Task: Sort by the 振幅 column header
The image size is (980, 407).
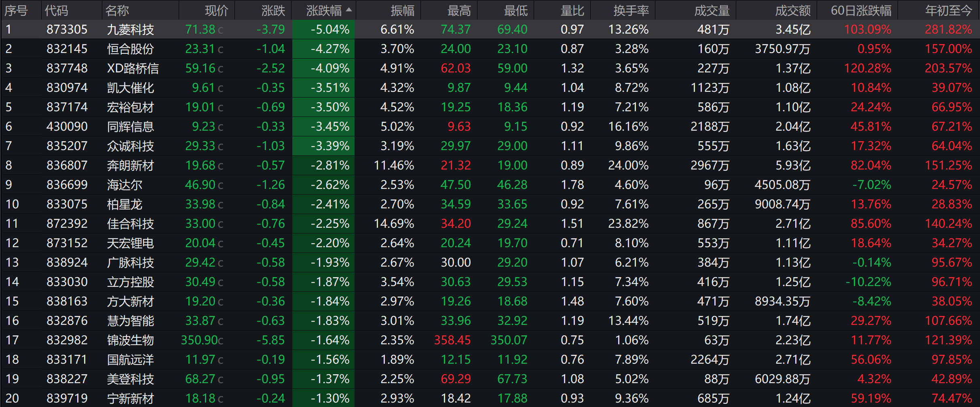Action: pos(403,11)
